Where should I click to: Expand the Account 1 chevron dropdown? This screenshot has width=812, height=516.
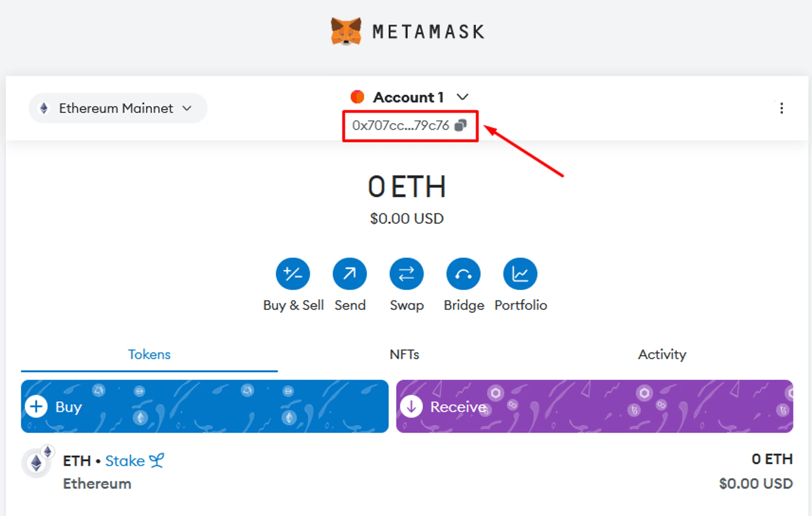click(x=462, y=97)
